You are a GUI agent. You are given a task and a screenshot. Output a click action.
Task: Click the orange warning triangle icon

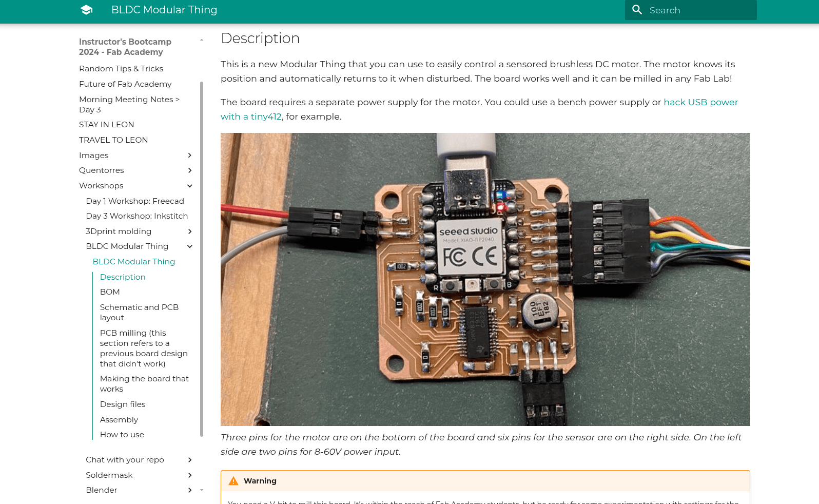(233, 481)
